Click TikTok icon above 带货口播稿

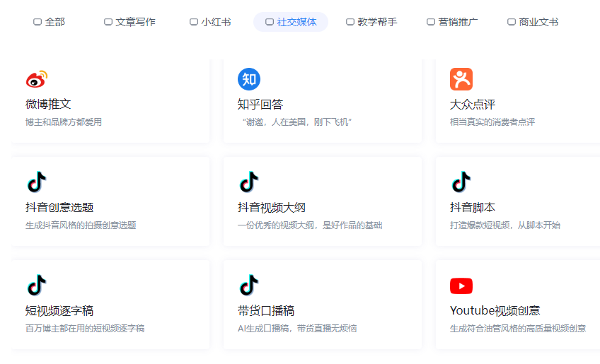pos(249,286)
